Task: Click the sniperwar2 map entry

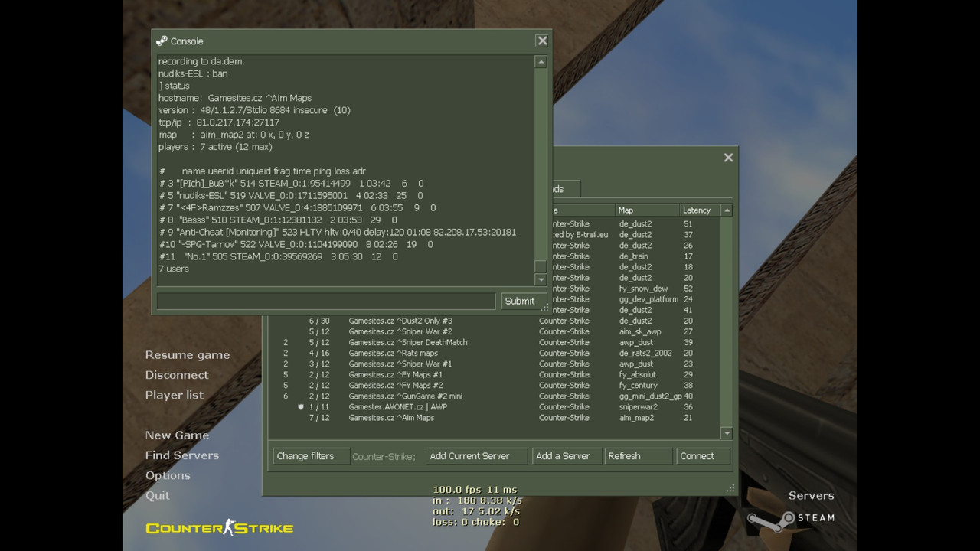Action: tap(638, 406)
